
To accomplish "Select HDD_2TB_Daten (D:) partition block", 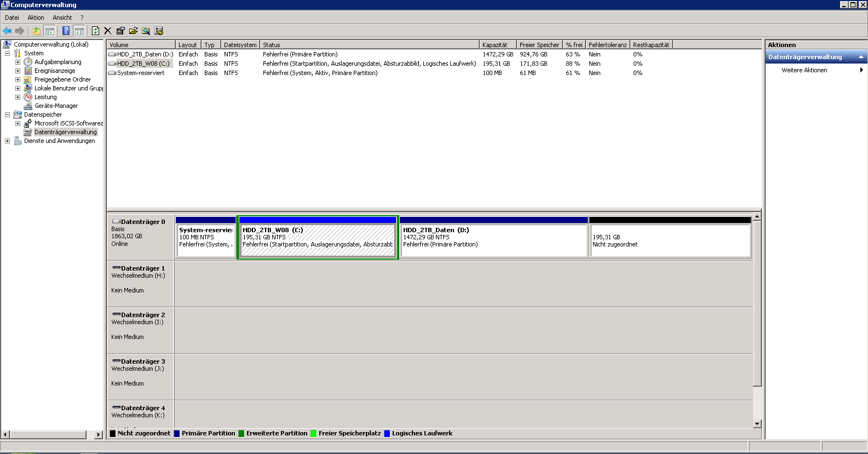I will coord(493,237).
